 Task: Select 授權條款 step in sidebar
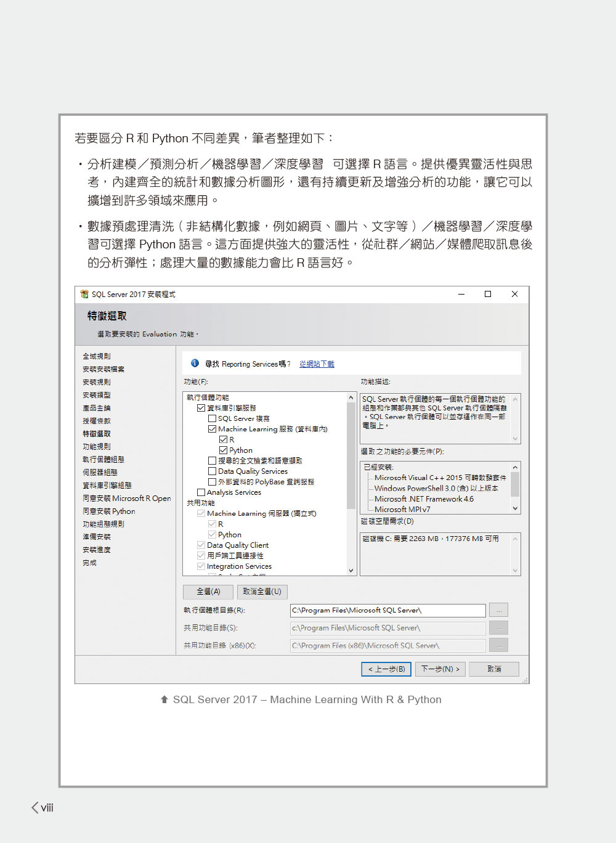97,421
